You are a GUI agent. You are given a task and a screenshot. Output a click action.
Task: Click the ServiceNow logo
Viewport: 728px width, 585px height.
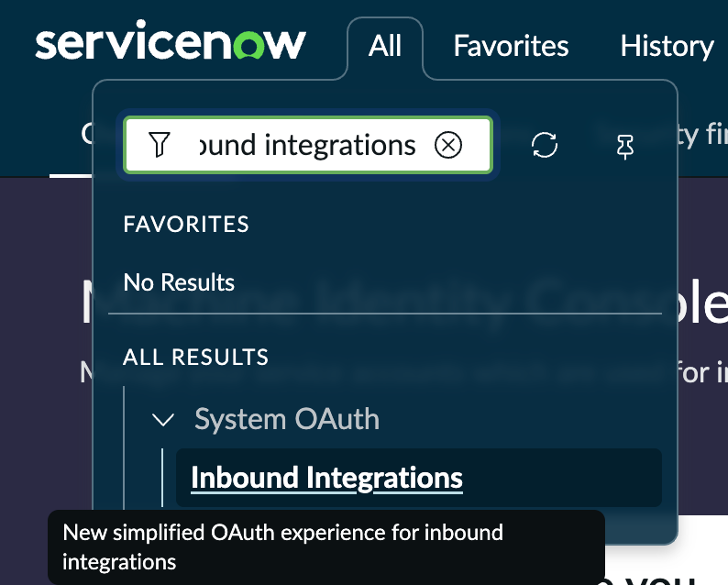[171, 40]
